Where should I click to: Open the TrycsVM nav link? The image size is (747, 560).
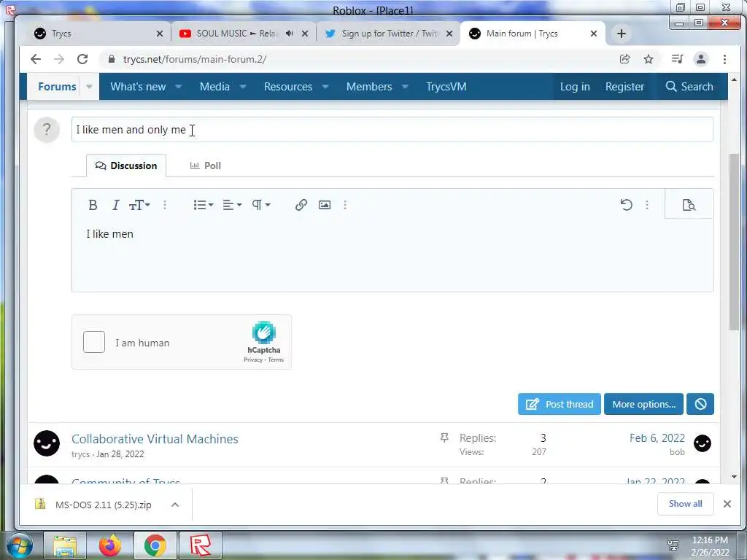tap(446, 87)
